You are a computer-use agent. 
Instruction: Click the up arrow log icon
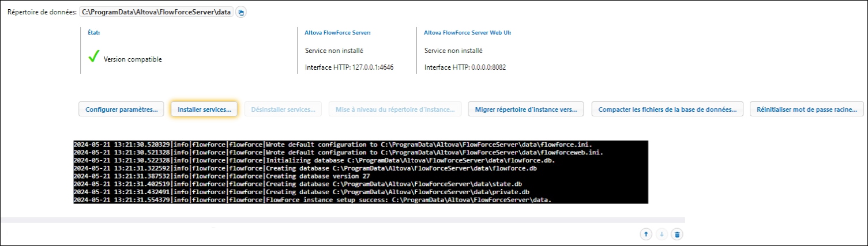click(646, 234)
